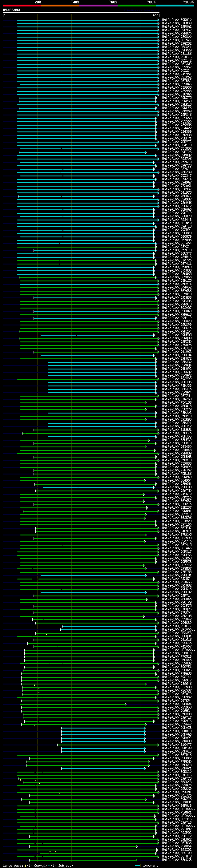Click the orange ~40% identity color segment
The image size is (197, 868).
[60, 6]
